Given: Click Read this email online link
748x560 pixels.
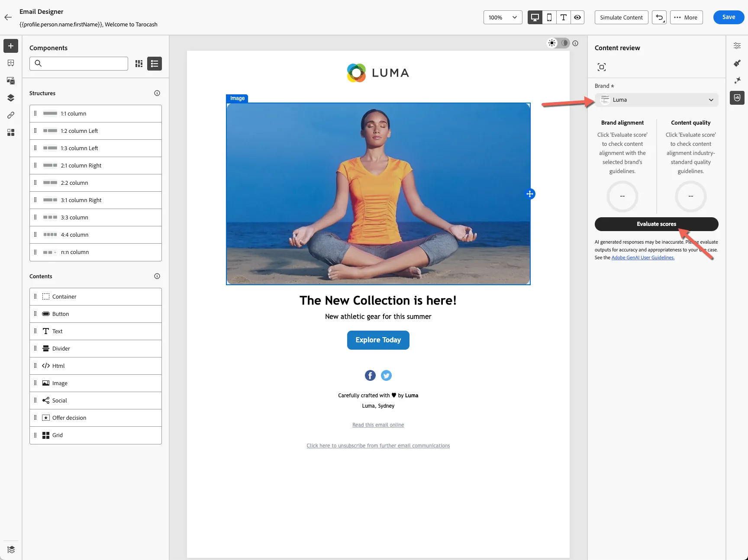Looking at the screenshot, I should 378,425.
